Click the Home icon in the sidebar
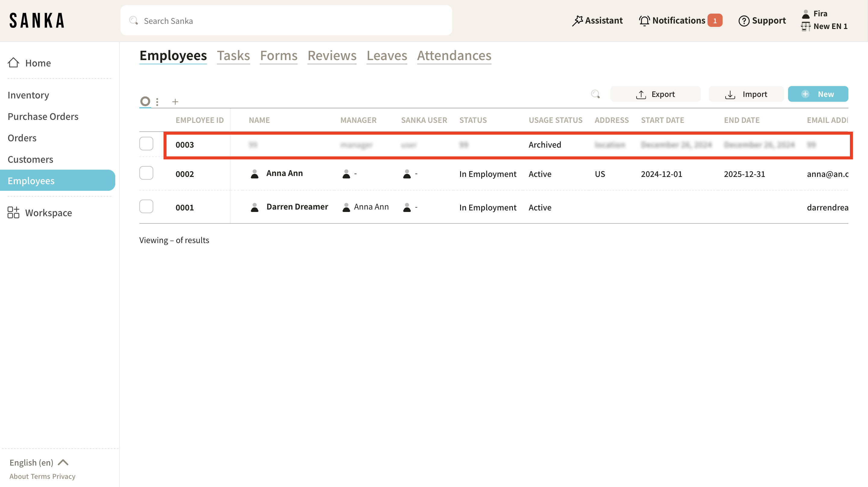The height and width of the screenshot is (487, 868). click(x=14, y=63)
